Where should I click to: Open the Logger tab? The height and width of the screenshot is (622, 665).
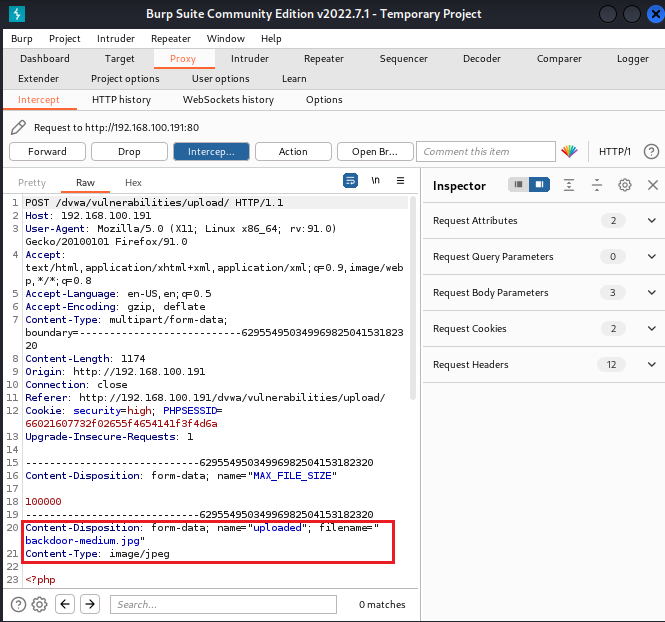tap(633, 59)
